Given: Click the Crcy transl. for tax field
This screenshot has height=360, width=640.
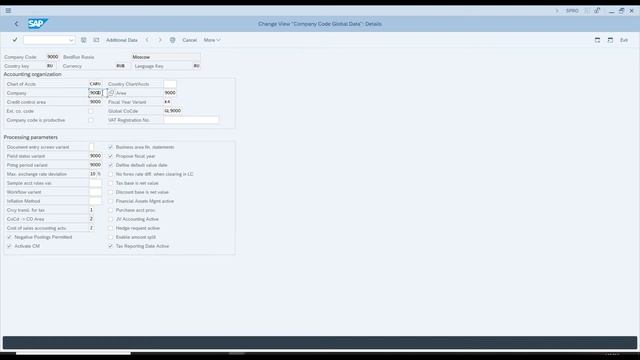Looking at the screenshot, I should click(x=91, y=210).
